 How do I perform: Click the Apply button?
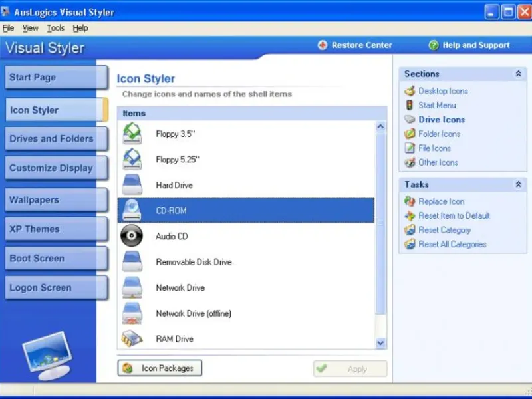(x=350, y=368)
